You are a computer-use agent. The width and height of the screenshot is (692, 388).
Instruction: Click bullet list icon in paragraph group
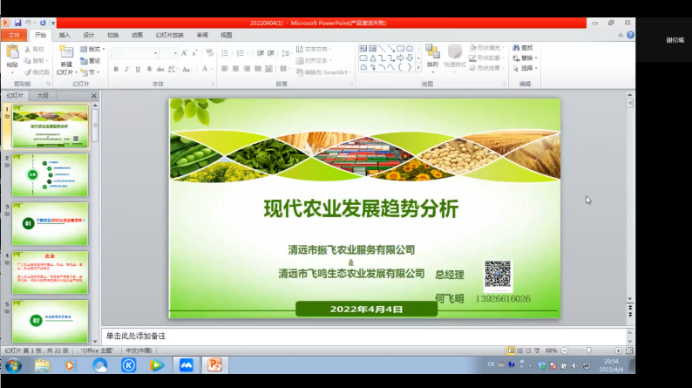[x=225, y=53]
